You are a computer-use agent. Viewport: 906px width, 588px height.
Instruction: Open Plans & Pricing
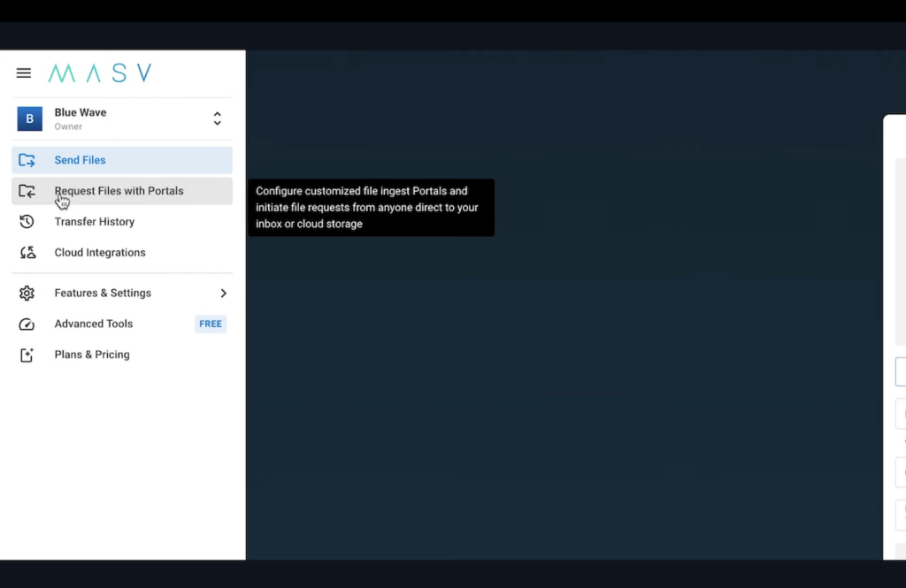coord(91,354)
